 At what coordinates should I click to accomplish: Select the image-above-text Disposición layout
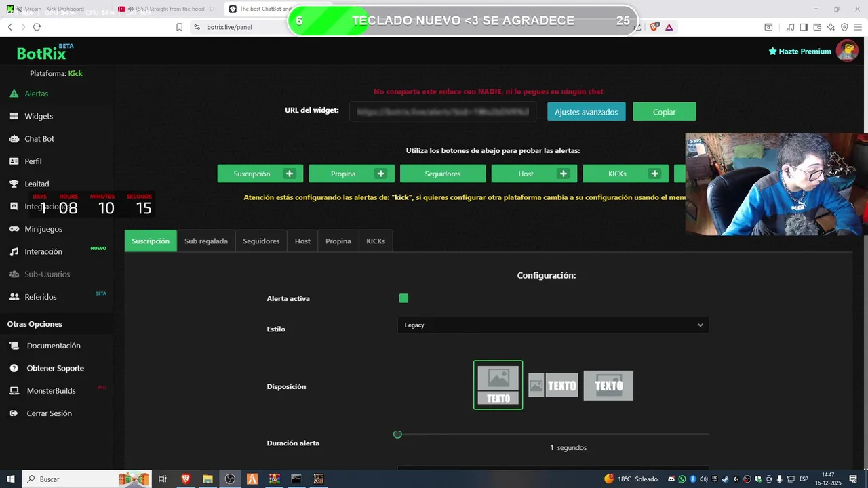tap(498, 385)
